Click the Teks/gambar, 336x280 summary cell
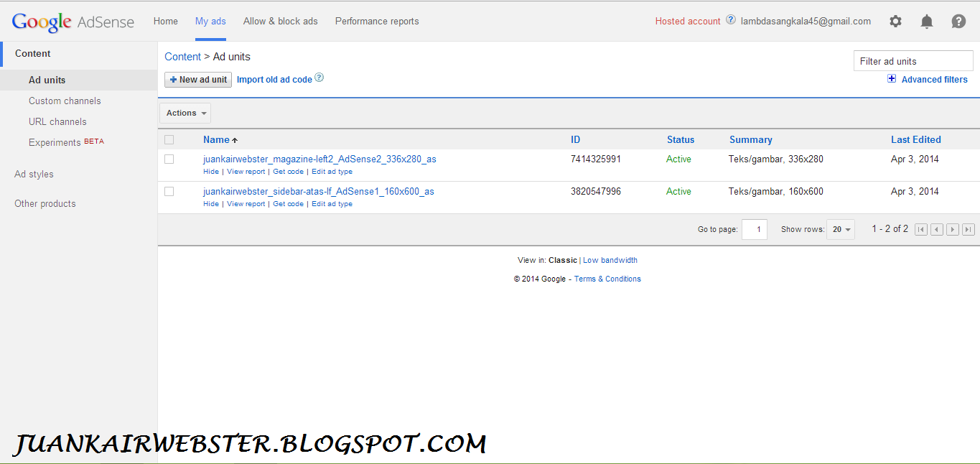Screen dimensions: 980x464 coord(776,159)
